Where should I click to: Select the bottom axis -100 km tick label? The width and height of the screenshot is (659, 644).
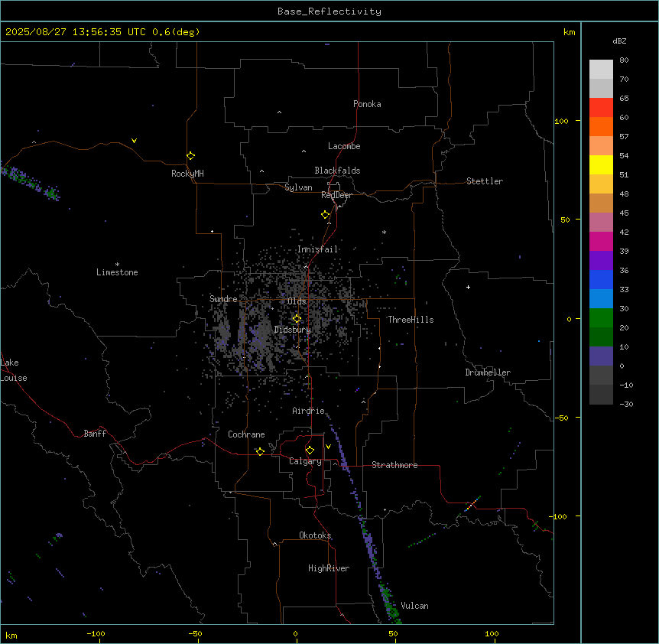pyautogui.click(x=96, y=633)
